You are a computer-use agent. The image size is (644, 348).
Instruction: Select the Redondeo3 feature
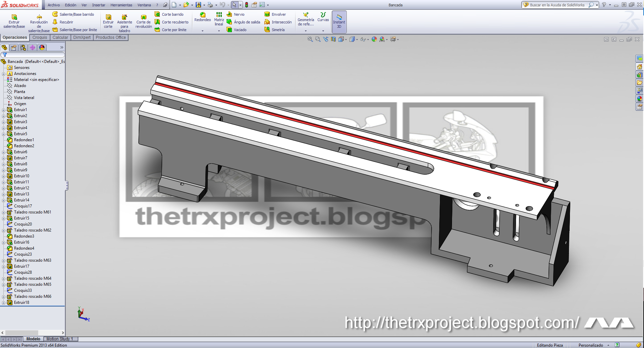click(21, 236)
